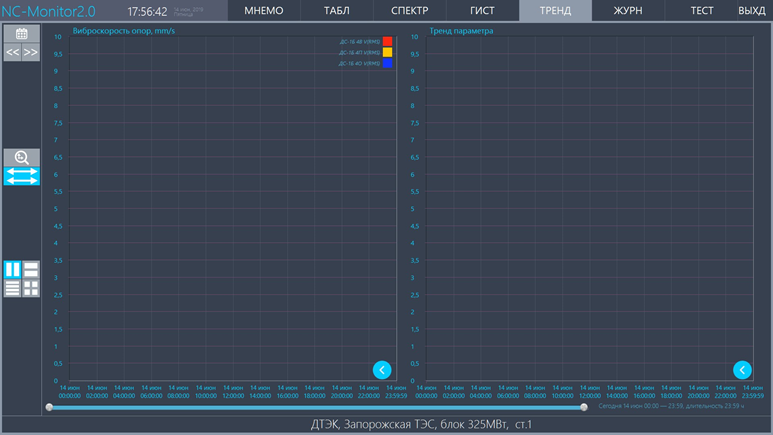Select four-tile grid layout
773x435 pixels.
(31, 288)
